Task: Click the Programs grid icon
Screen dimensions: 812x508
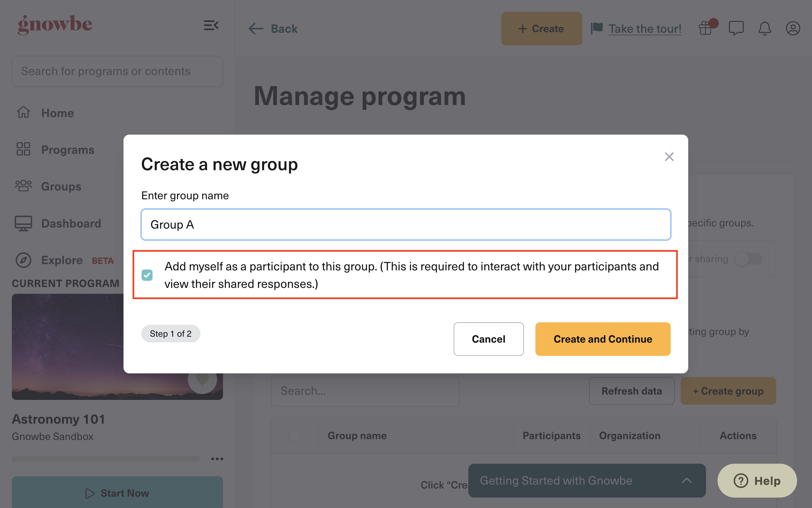Action: pos(23,149)
